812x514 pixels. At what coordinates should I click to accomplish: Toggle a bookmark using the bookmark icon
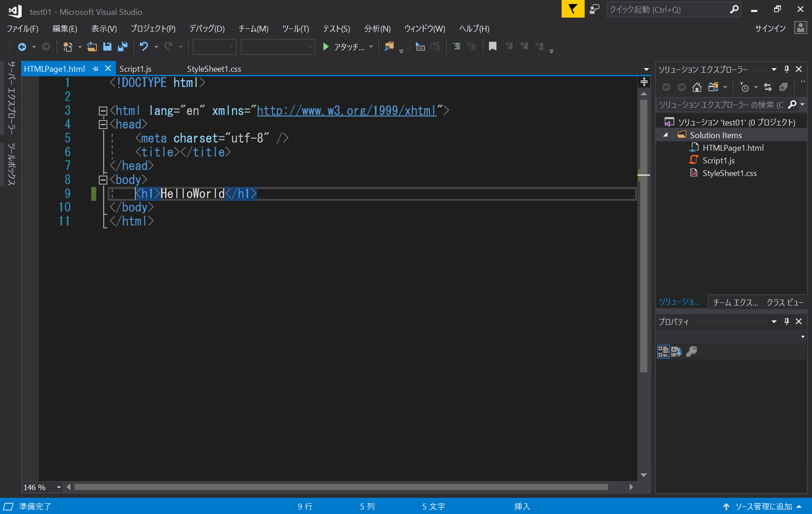492,46
